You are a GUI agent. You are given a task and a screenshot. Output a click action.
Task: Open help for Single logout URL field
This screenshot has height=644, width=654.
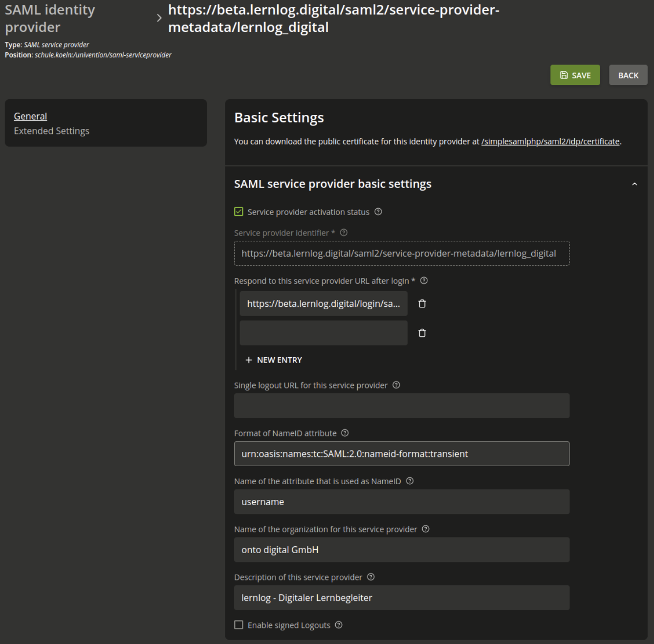(x=396, y=385)
